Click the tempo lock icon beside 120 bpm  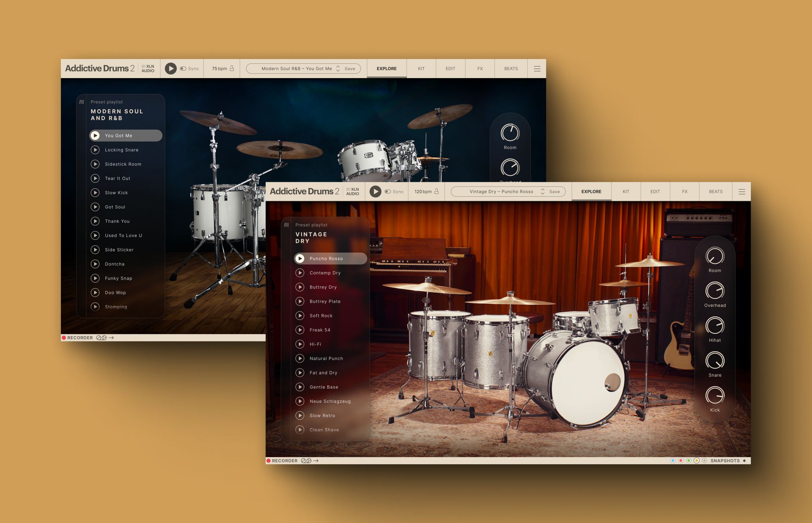(x=436, y=191)
